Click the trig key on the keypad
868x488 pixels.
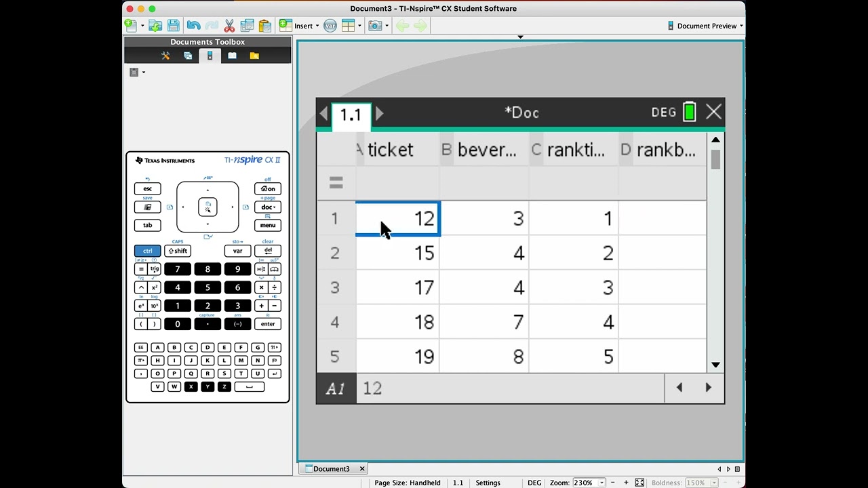point(154,269)
